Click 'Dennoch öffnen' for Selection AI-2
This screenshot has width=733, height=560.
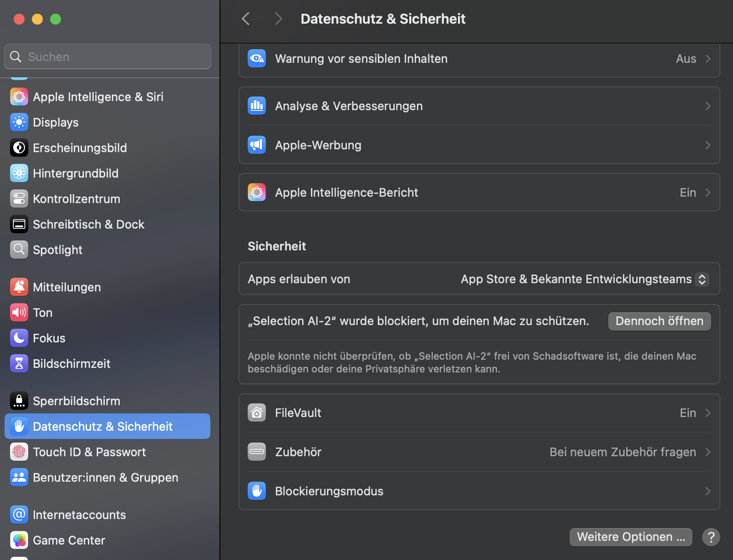click(659, 321)
